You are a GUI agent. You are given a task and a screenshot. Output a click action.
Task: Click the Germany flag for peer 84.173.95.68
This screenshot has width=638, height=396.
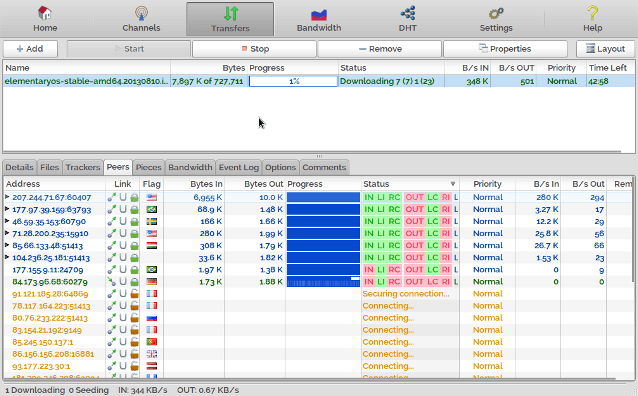click(x=152, y=282)
